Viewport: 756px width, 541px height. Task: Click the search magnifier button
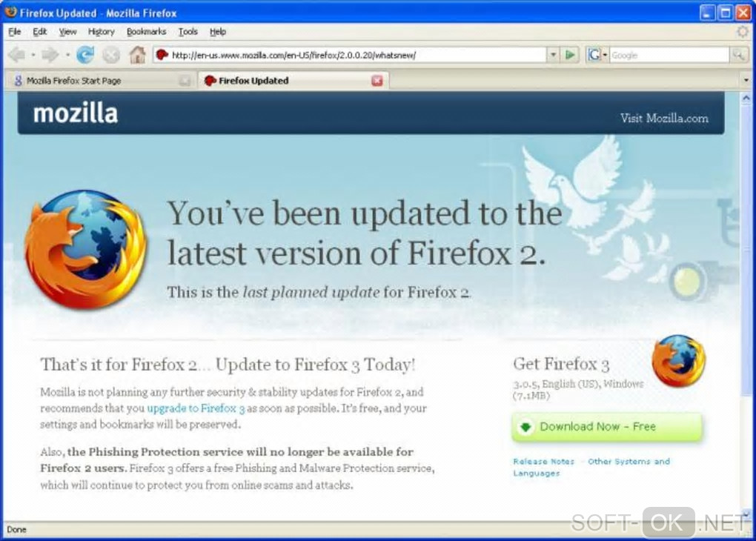coord(737,55)
